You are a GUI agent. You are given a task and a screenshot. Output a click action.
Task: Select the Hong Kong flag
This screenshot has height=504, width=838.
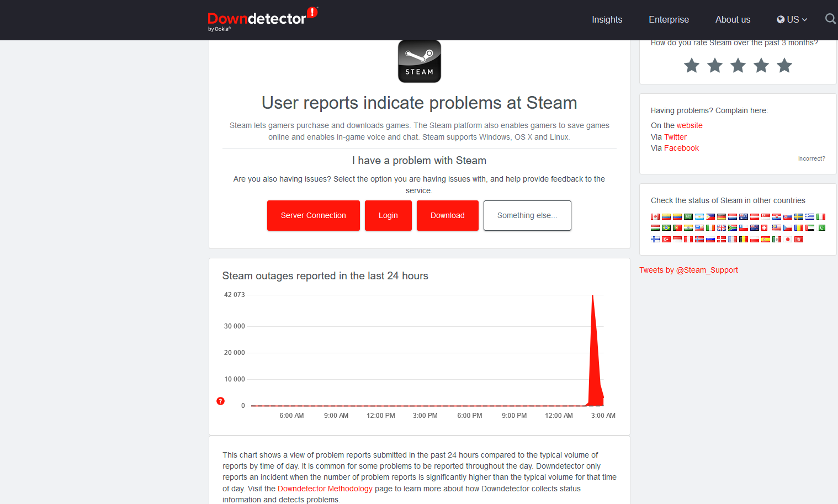point(799,239)
